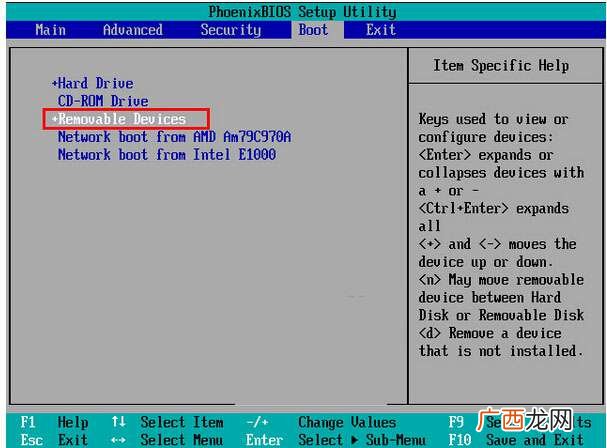Open the Main menu tab
Screen dimensions: 607x448
[50, 30]
